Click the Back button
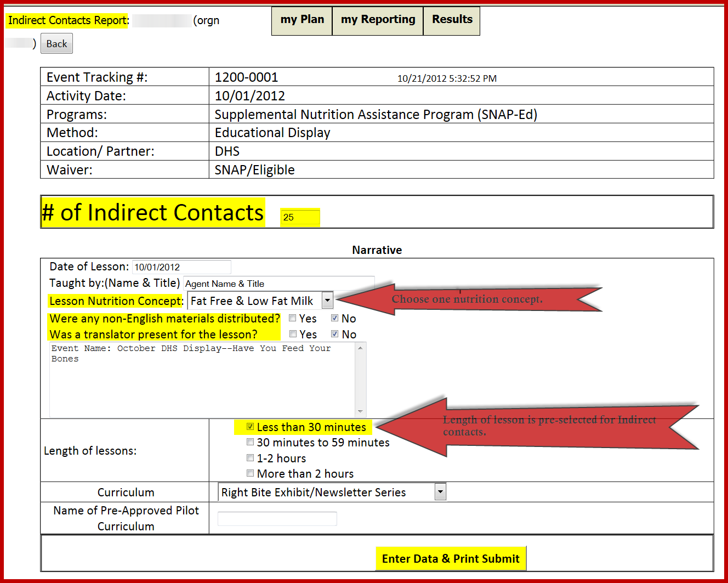728x583 pixels. (x=56, y=43)
